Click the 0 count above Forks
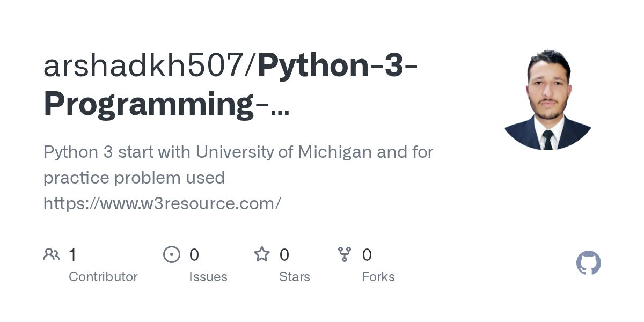The image size is (644, 322). tap(367, 255)
